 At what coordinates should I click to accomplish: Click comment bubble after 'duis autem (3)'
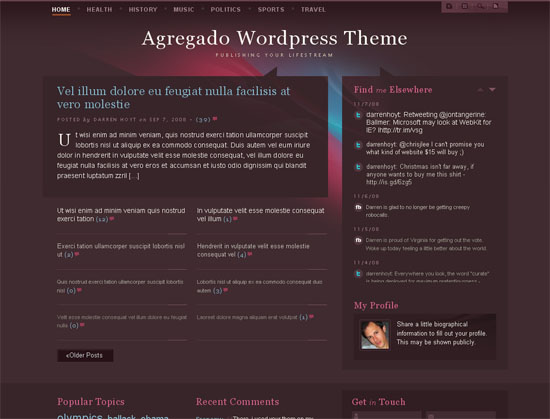[x=226, y=290]
